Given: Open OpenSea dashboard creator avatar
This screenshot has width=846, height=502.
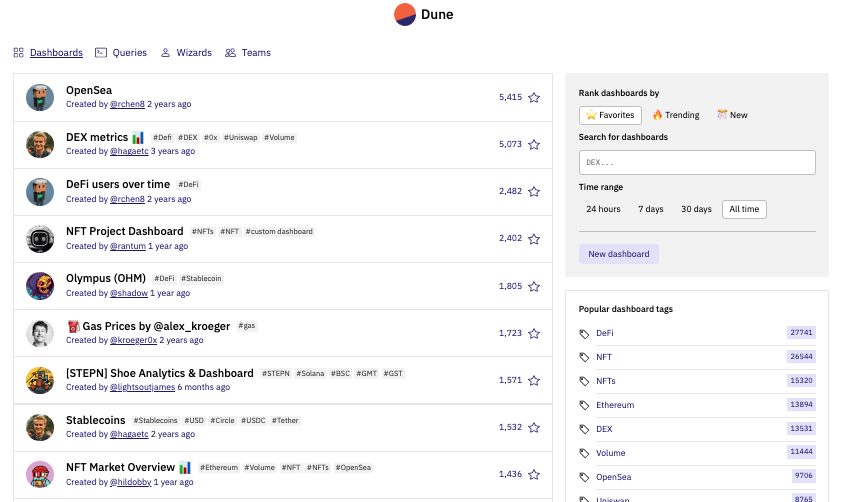Looking at the screenshot, I should [x=40, y=97].
